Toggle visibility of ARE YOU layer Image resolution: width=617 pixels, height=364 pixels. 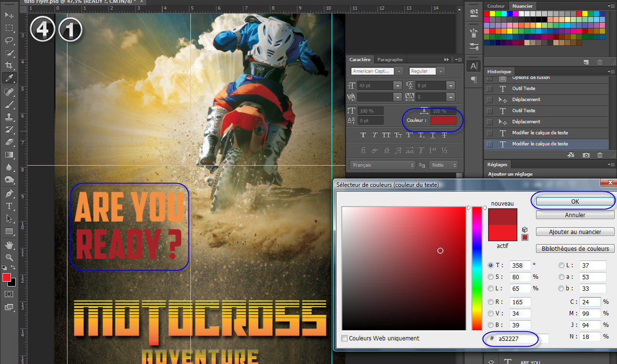491,362
